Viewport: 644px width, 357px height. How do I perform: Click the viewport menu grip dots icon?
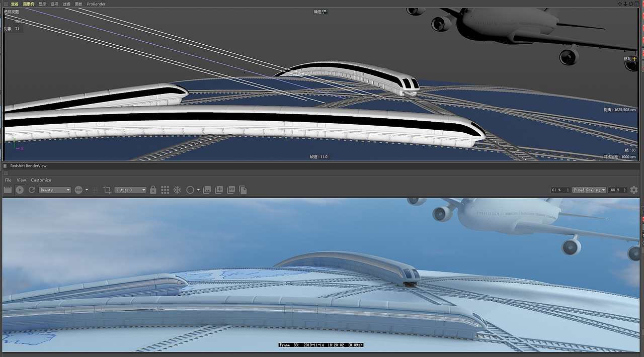6,4
